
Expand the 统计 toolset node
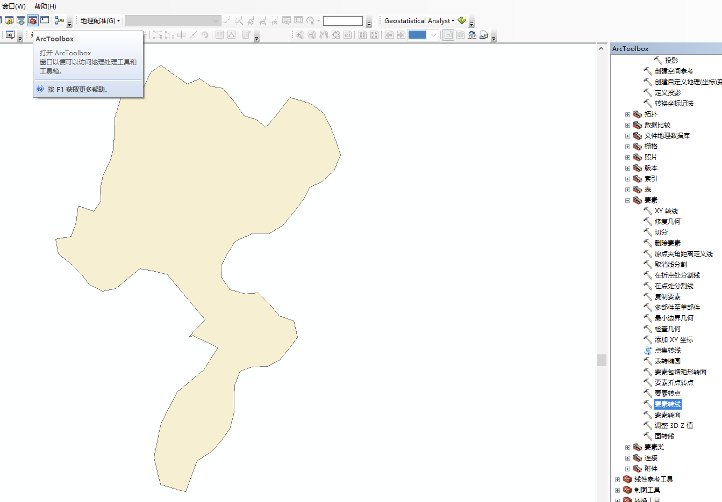[x=627, y=114]
